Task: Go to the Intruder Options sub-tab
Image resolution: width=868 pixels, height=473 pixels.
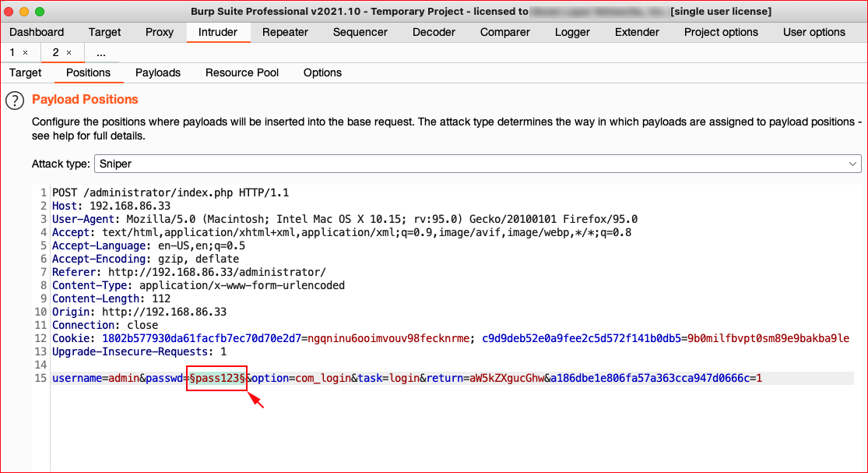Action: pyautogui.click(x=323, y=72)
